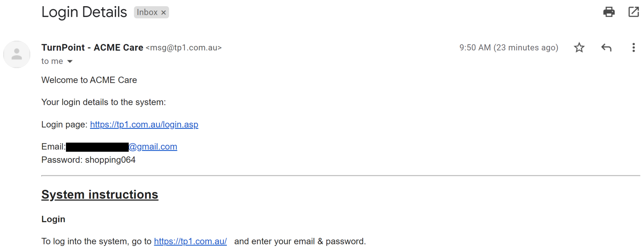
Task: Click the @gmail.com email address link
Action: coord(153,147)
